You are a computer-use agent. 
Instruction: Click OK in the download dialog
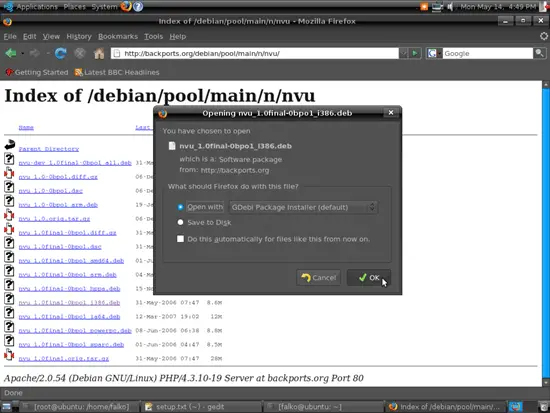[369, 278]
